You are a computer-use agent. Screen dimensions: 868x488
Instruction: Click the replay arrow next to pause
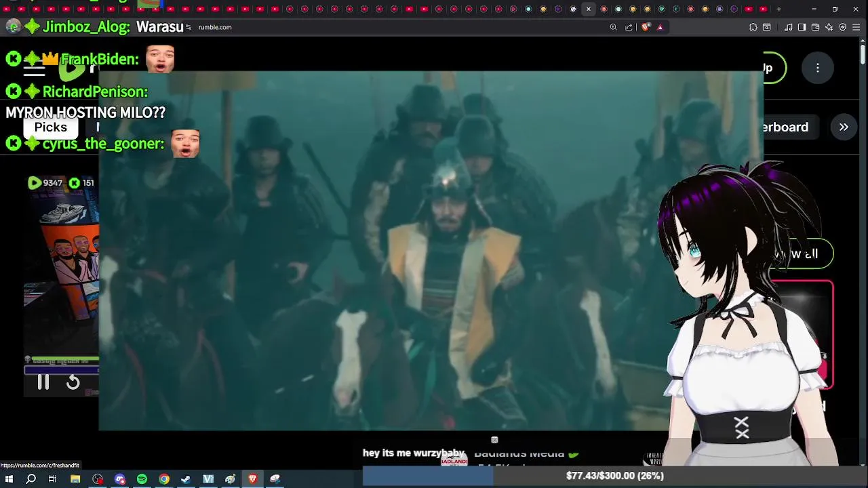[73, 382]
